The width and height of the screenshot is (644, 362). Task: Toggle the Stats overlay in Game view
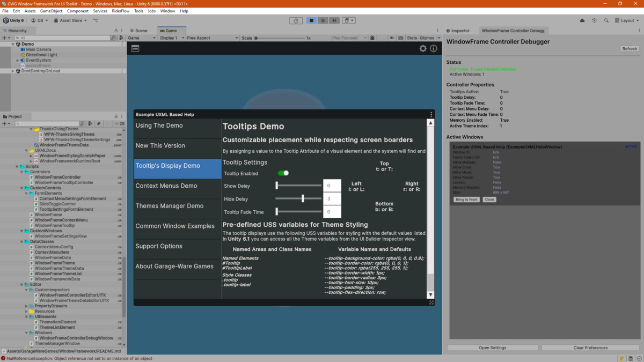(412, 38)
